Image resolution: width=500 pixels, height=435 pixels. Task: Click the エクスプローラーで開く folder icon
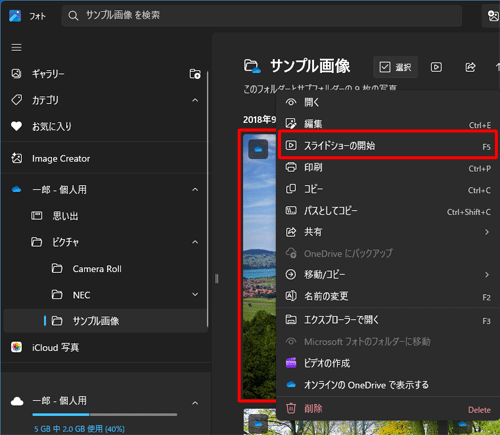291,319
